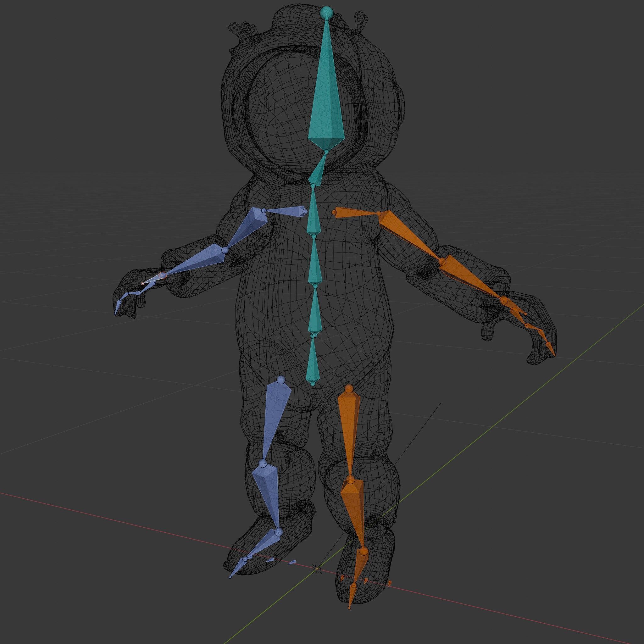Click the orange hip joint sphere above the thigh
644x644 pixels.
click(349, 388)
